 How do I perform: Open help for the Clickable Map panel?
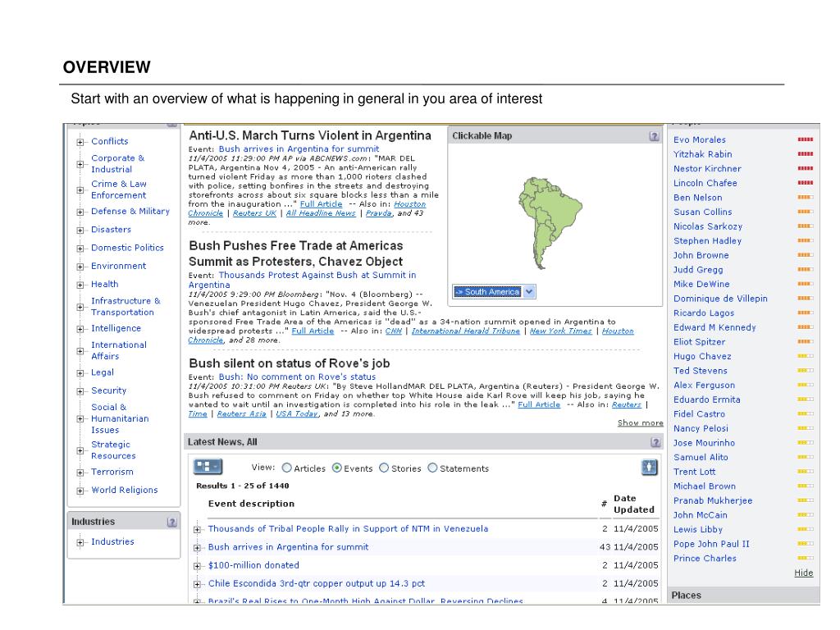coord(654,136)
